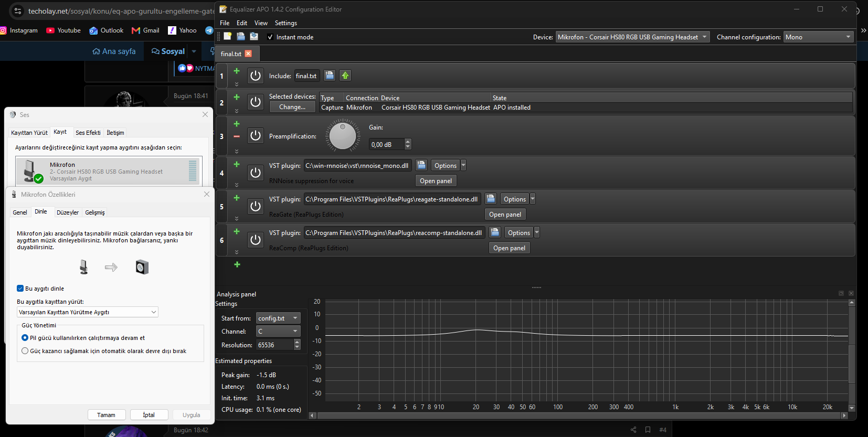Browse file icon next to final.txt include
Screen dimensions: 868x437
coord(330,76)
